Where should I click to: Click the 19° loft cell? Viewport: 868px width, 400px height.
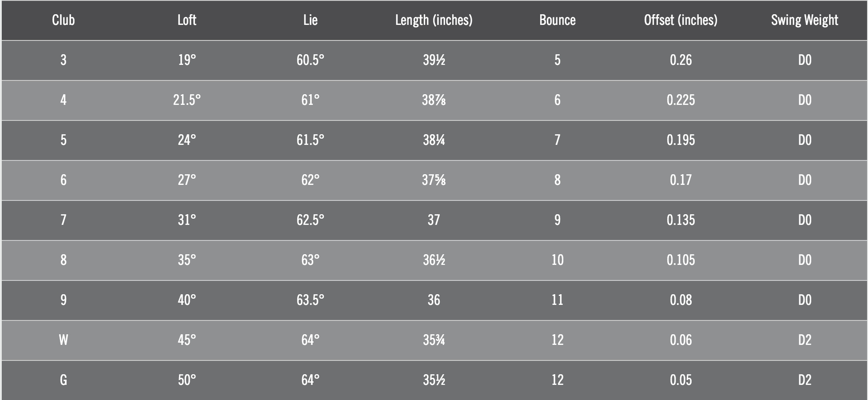pos(187,60)
